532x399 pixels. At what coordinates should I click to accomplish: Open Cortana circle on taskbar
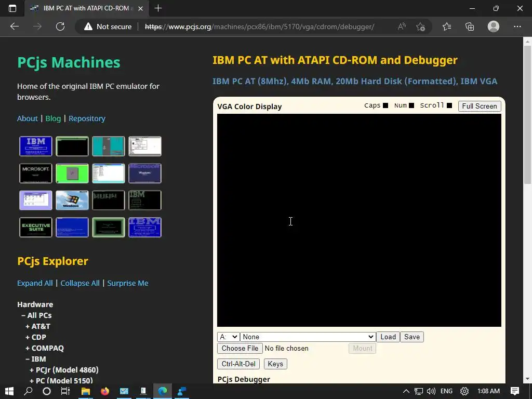(x=46, y=391)
